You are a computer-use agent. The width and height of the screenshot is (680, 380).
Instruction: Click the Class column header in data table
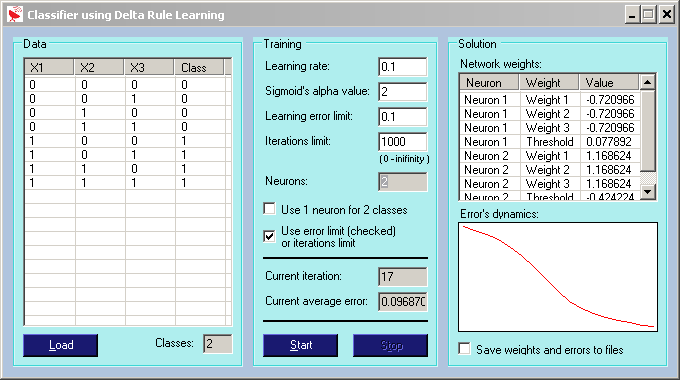pyautogui.click(x=199, y=68)
